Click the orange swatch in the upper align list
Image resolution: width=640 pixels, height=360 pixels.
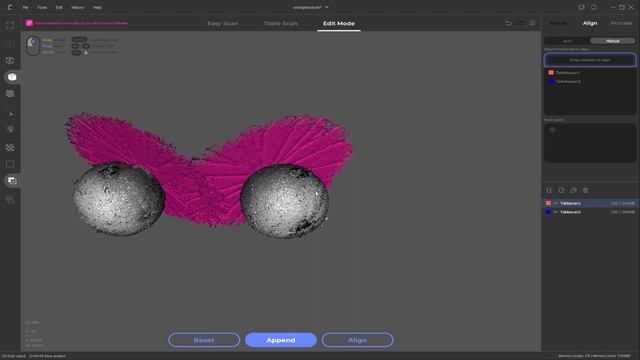tap(551, 73)
